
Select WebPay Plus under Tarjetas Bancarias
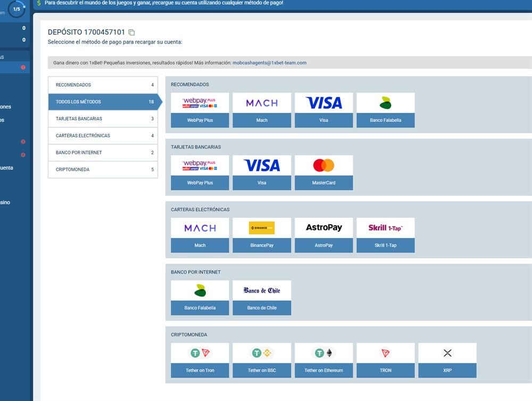pos(200,173)
